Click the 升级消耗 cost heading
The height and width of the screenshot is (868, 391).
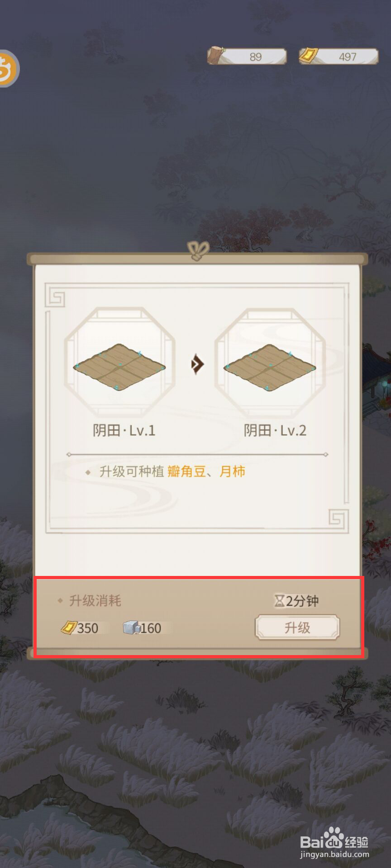(95, 600)
